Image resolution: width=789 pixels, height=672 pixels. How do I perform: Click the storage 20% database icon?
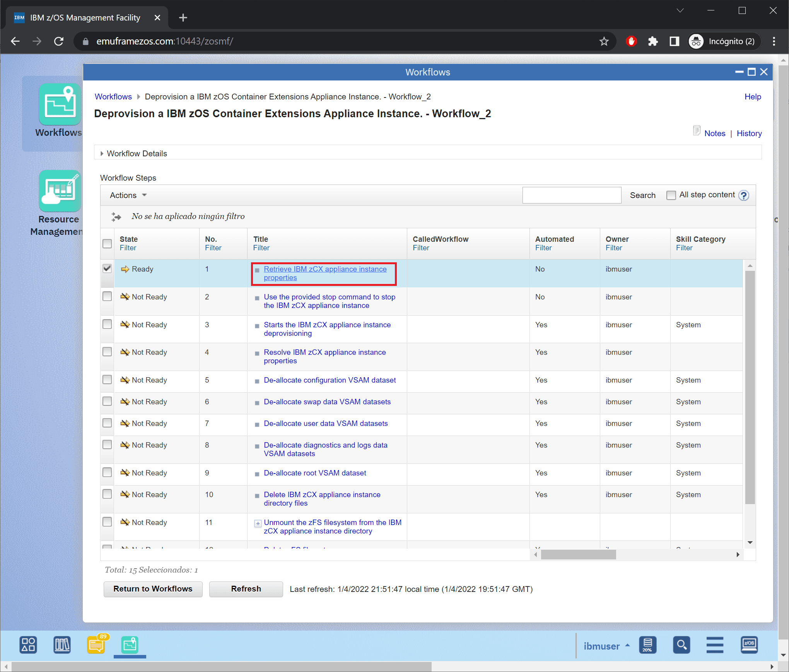pyautogui.click(x=647, y=645)
